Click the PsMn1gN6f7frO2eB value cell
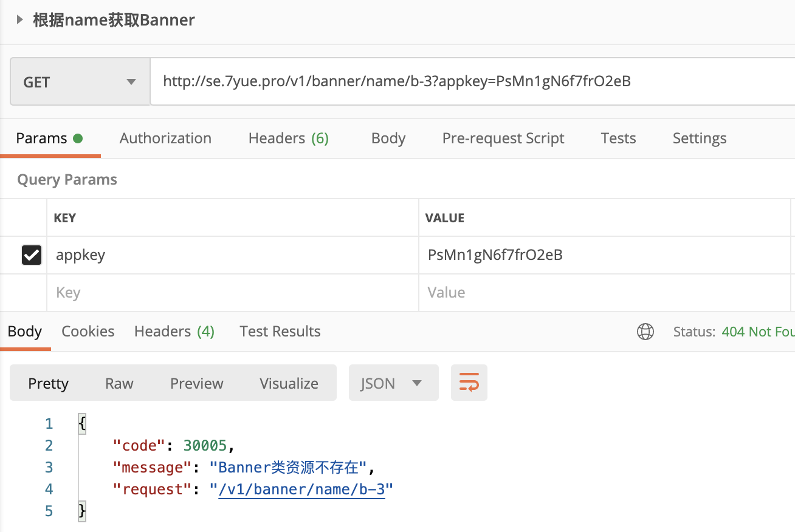Viewport: 795px width, 532px height. pyautogui.click(x=604, y=255)
